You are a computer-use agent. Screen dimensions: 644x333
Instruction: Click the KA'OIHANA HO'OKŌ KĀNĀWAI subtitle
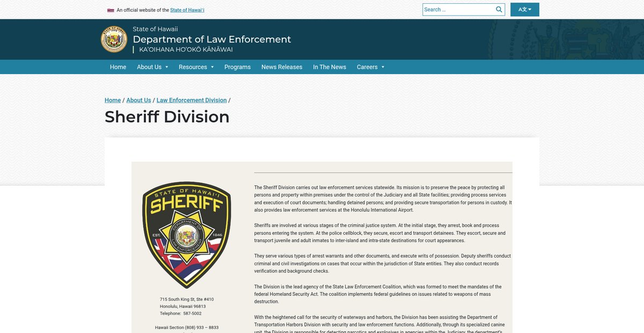click(186, 49)
